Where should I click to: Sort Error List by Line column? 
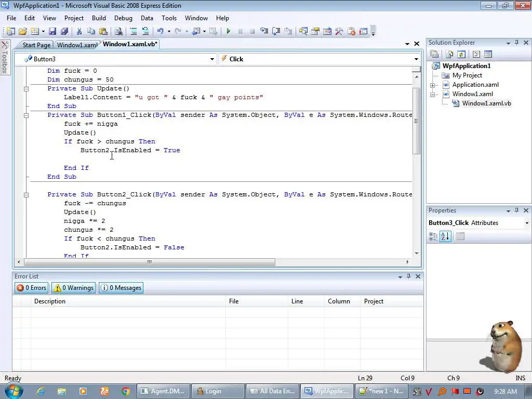click(306, 301)
